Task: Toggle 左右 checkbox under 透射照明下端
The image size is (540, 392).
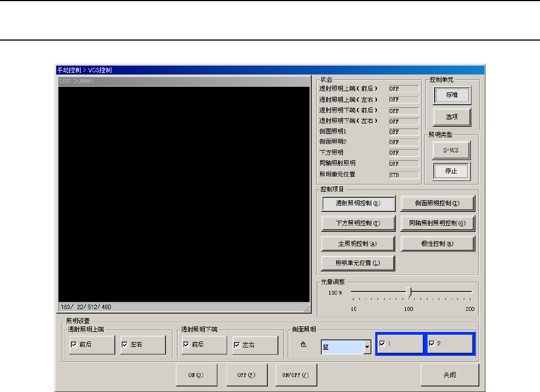Action: click(x=237, y=345)
